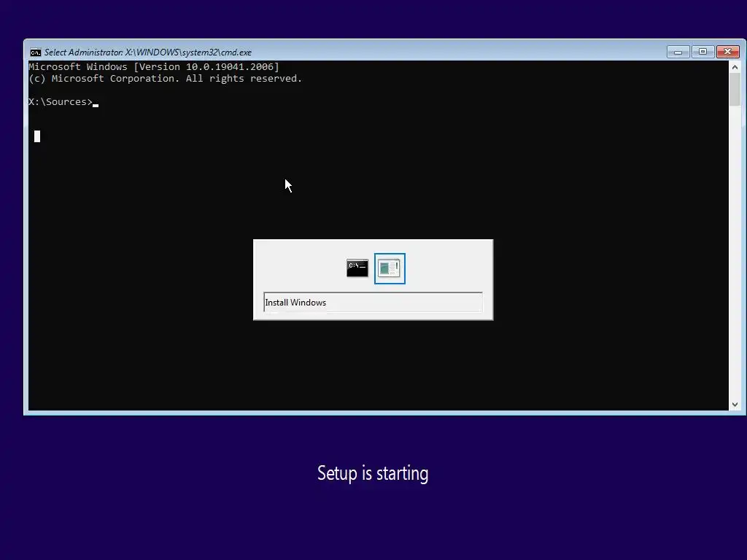Maximize the cmd.exe window

703,52
